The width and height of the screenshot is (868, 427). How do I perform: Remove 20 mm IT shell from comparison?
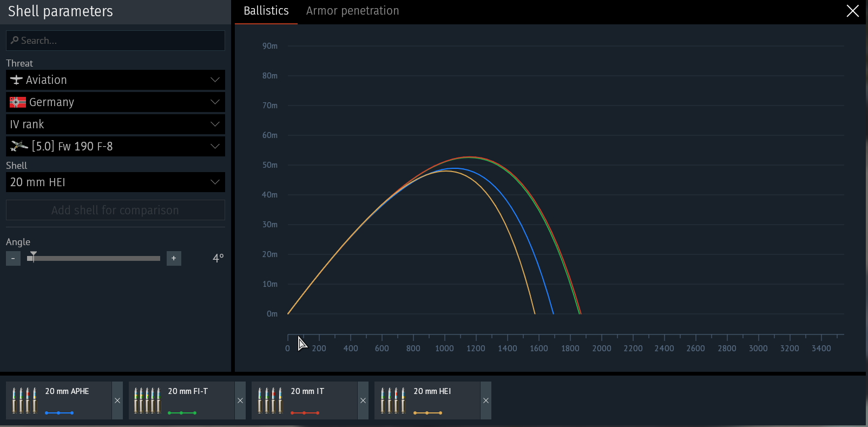coord(363,400)
